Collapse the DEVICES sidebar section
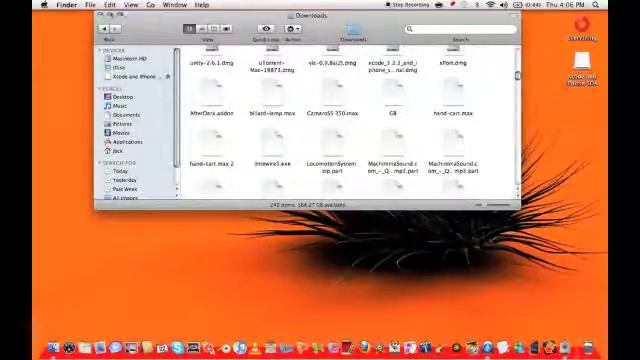 (x=100, y=50)
